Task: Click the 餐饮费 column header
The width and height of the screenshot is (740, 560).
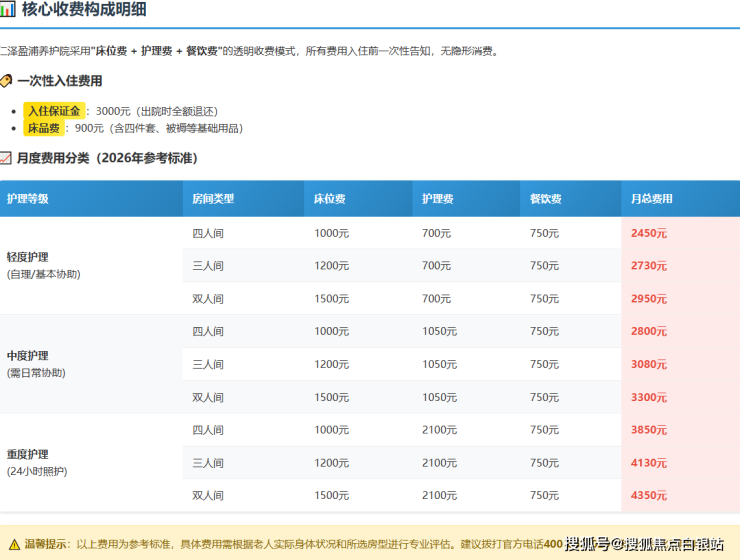Action: (x=545, y=199)
